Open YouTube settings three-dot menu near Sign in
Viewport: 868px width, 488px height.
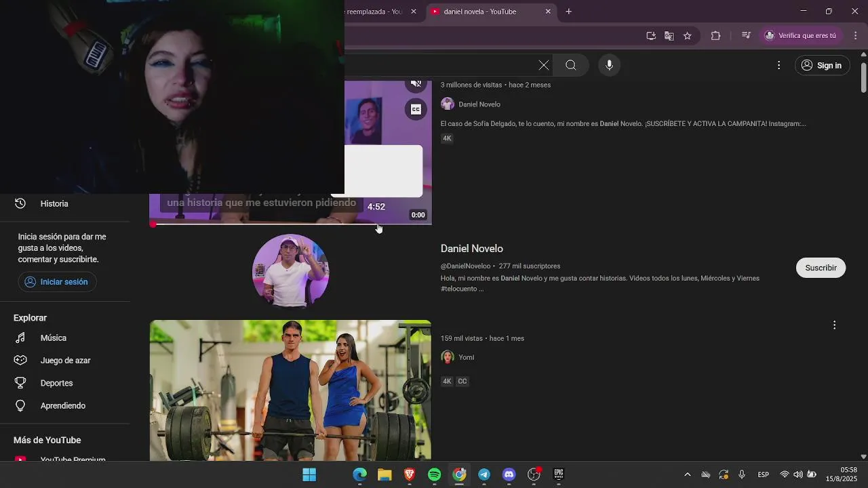click(778, 65)
